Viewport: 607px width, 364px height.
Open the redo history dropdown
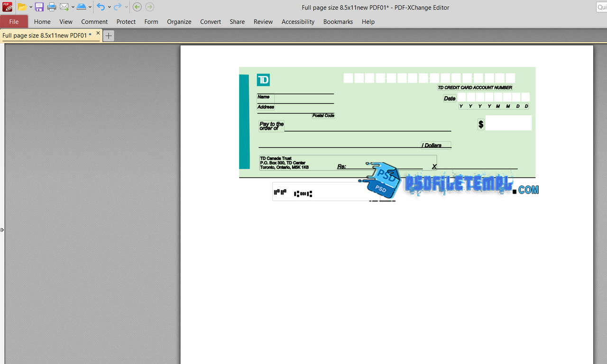(126, 7)
